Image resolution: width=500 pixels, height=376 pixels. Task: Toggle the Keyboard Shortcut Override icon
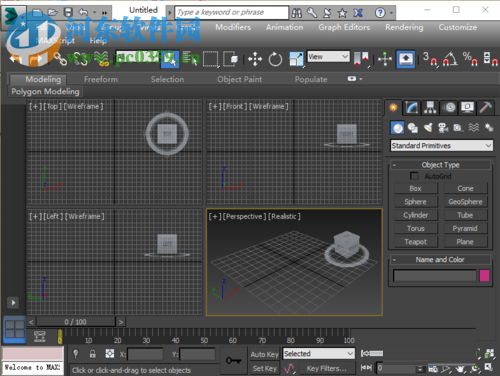coord(406,59)
